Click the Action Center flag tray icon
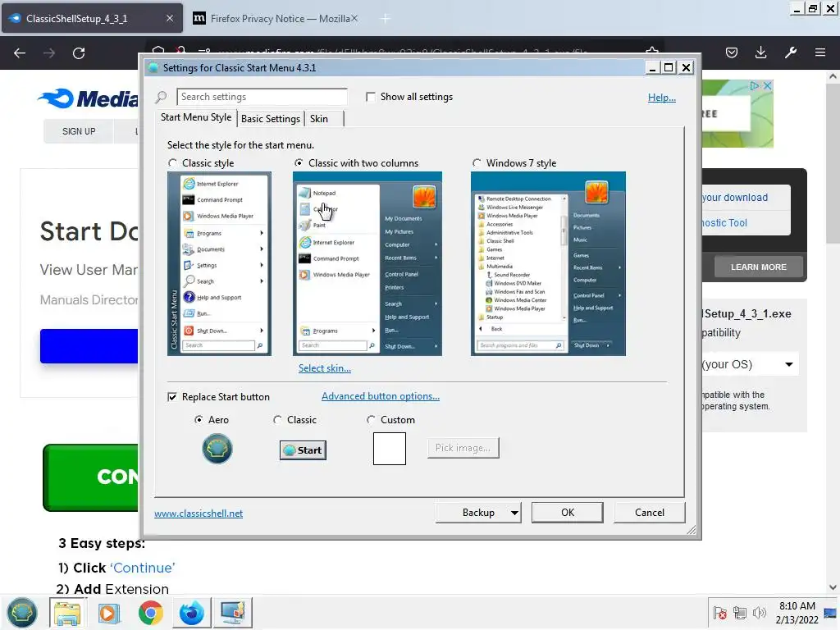The width and height of the screenshot is (840, 630). 720,613
